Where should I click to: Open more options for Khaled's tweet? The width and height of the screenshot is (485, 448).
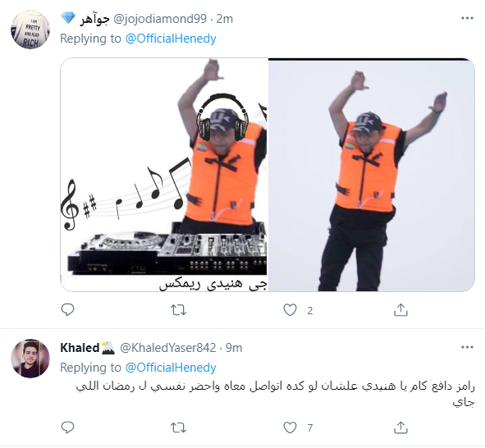pos(467,348)
